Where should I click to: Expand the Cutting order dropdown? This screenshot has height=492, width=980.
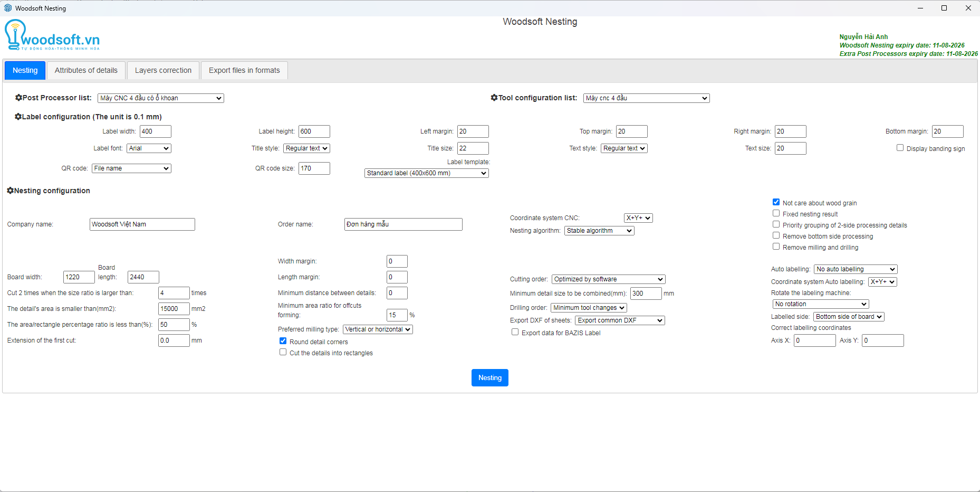point(608,279)
